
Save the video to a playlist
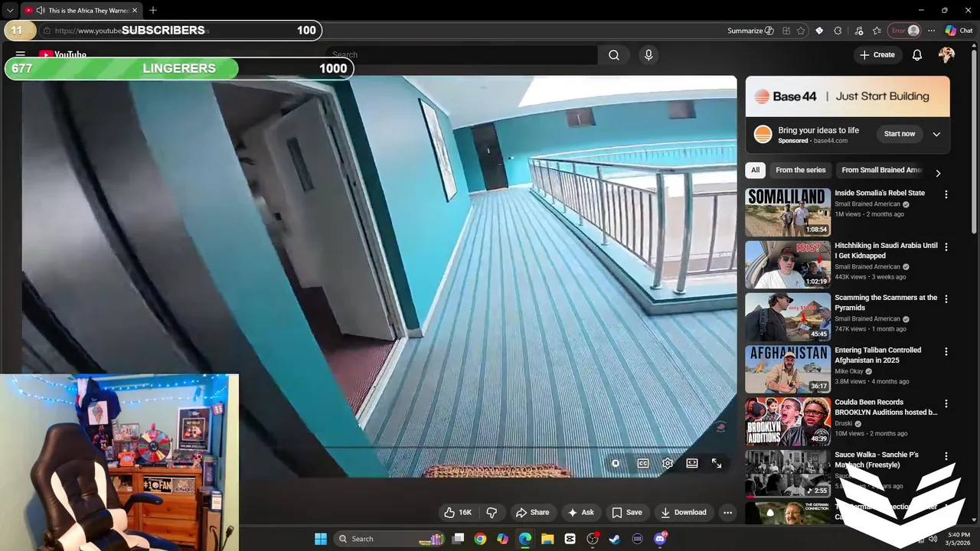(626, 513)
